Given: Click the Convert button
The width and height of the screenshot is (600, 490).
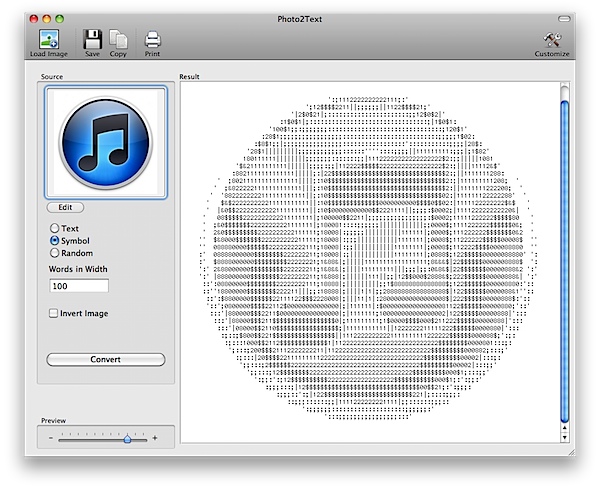Looking at the screenshot, I should click(106, 360).
